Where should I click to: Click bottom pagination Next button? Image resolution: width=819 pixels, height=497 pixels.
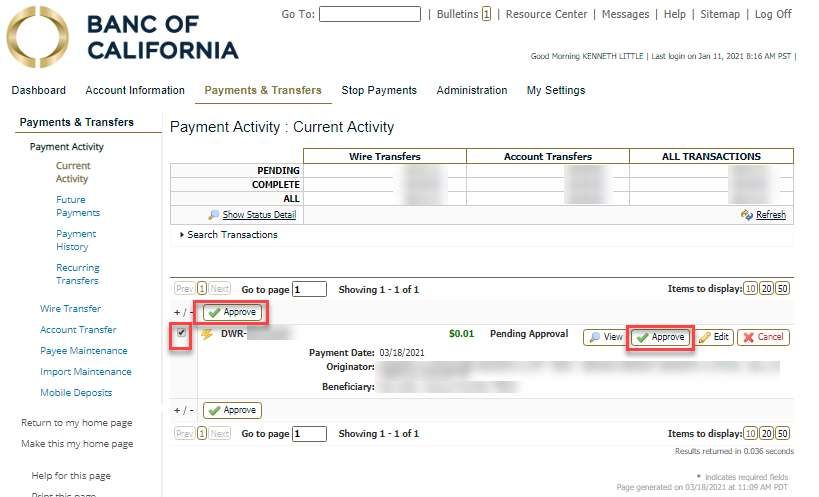pyautogui.click(x=220, y=433)
